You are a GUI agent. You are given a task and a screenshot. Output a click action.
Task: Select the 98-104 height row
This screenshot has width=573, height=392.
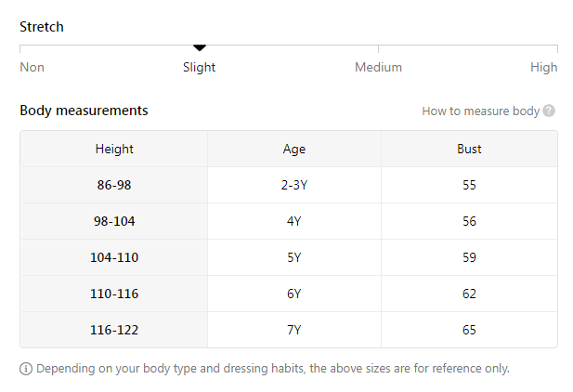click(x=114, y=221)
